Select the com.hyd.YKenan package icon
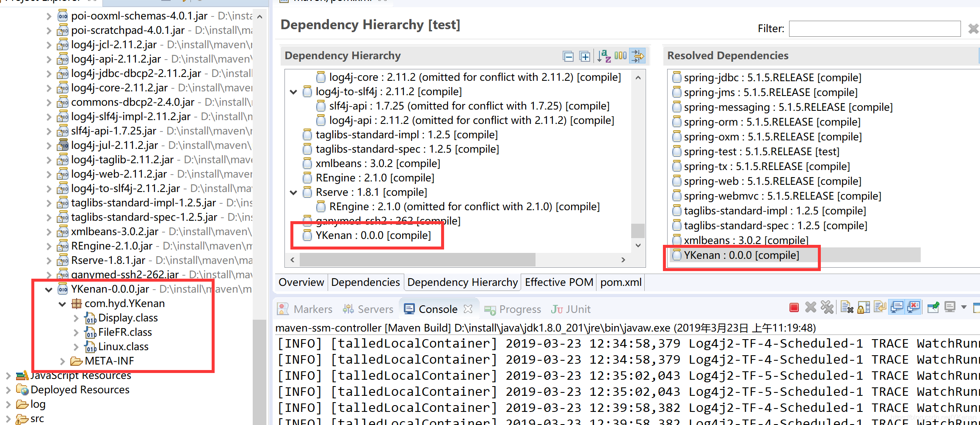The image size is (980, 425). click(x=77, y=304)
